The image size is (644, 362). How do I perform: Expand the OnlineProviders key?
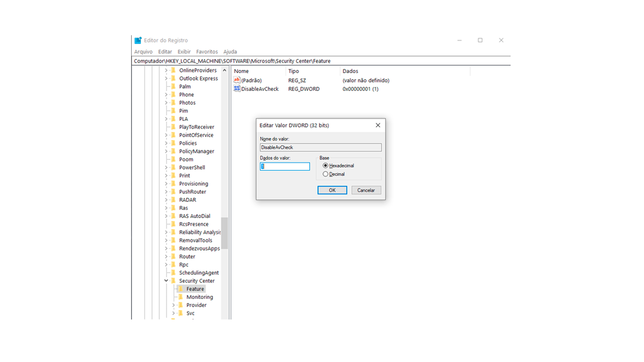[166, 70]
